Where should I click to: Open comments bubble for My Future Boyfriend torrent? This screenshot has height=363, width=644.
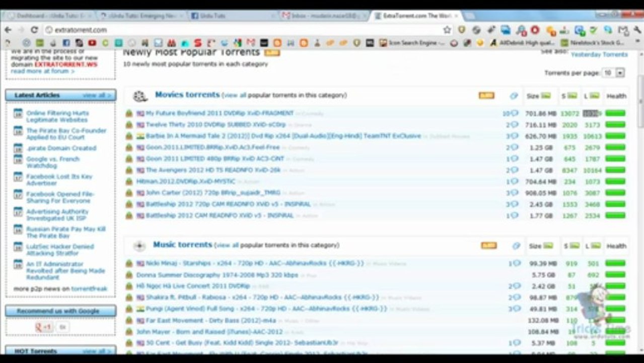515,113
